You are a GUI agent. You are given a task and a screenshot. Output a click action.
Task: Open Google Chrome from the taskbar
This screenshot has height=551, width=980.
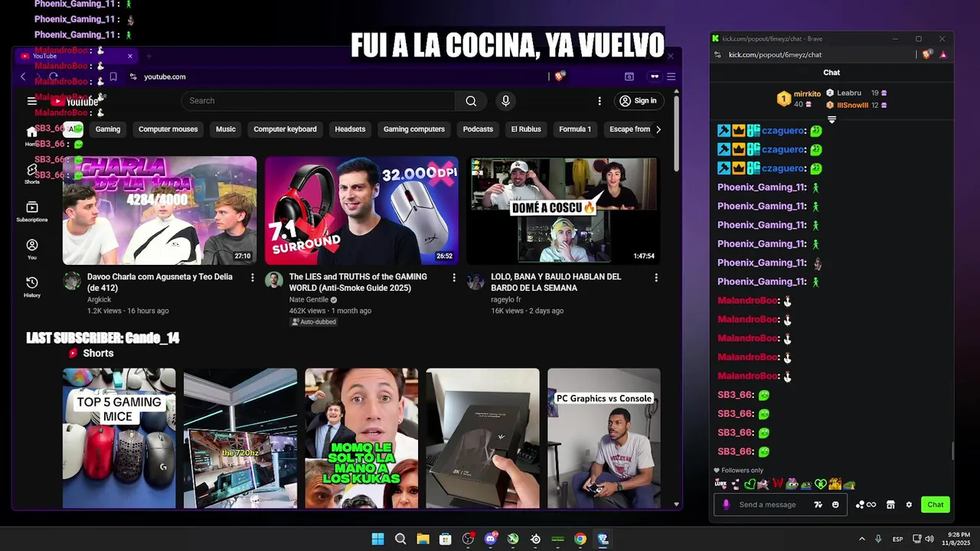(580, 540)
